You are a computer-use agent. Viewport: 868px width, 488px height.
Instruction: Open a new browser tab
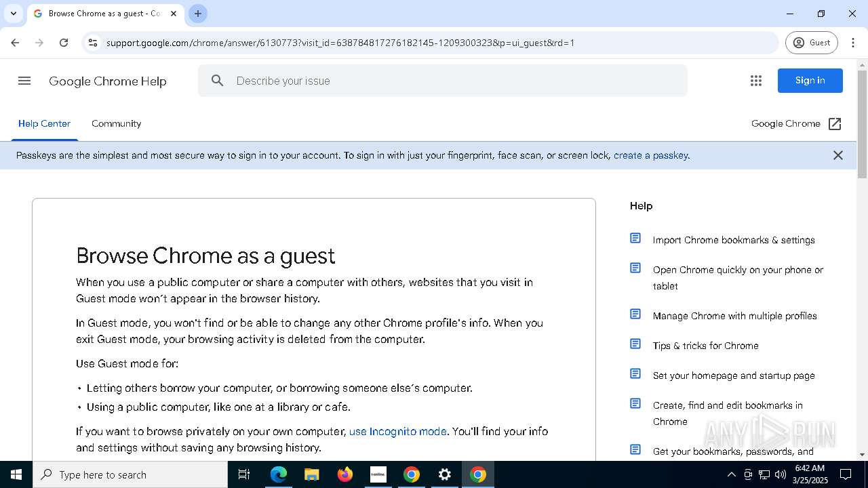[198, 14]
